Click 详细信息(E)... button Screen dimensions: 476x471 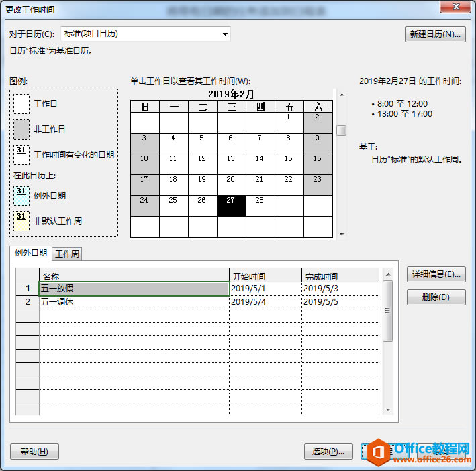[x=436, y=274]
